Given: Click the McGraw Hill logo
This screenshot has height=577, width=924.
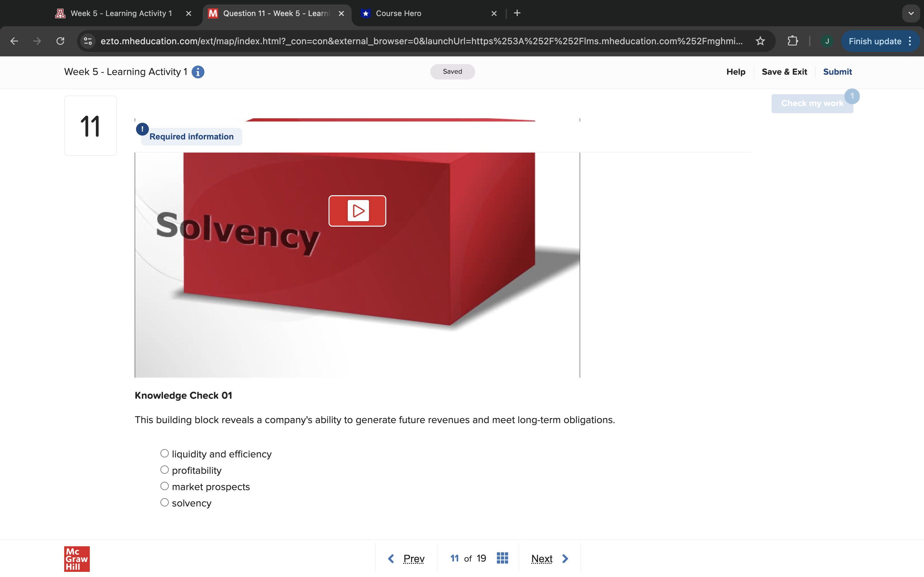Looking at the screenshot, I should point(77,559).
